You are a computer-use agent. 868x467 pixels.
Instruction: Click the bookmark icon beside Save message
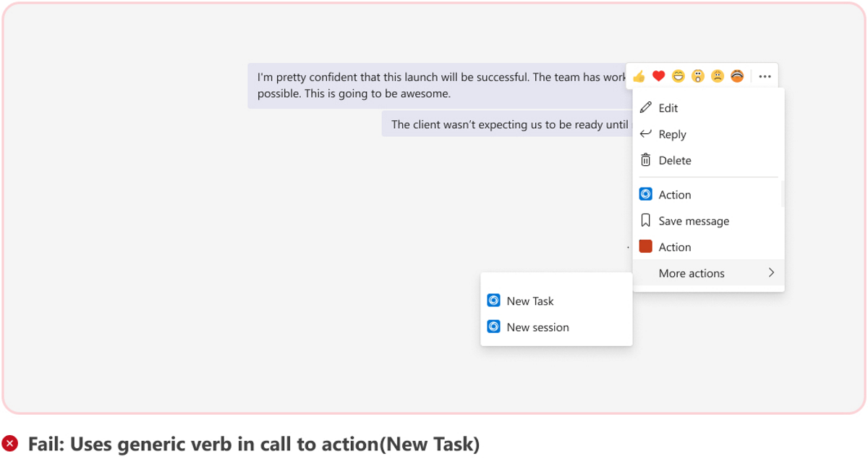(x=646, y=221)
